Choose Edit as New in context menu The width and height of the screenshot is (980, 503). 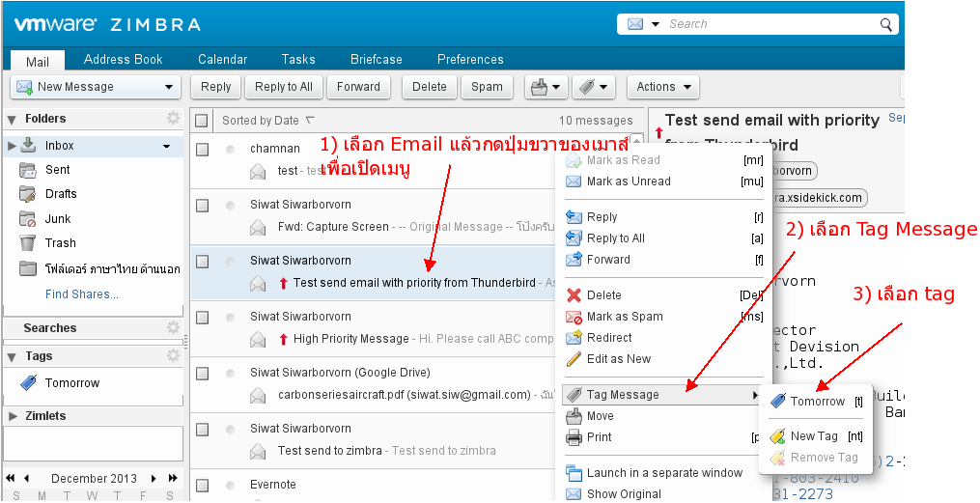coord(663,359)
